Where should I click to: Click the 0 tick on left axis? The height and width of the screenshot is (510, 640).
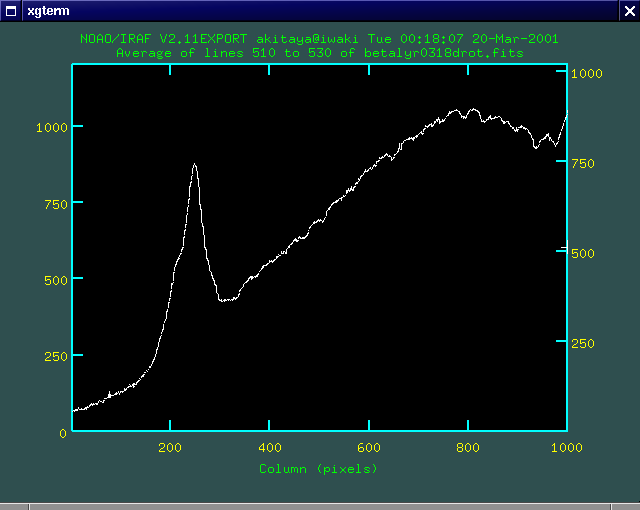click(x=62, y=432)
